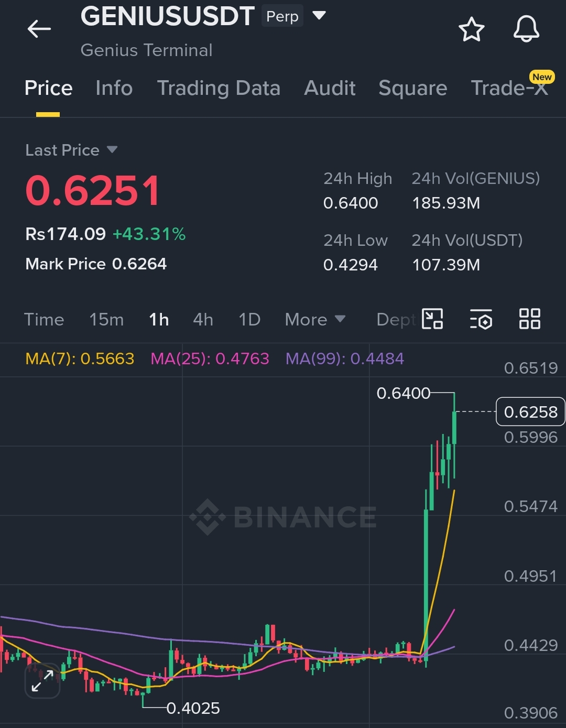
Task: Tap the 0.5474 price axis label
Action: tap(530, 506)
